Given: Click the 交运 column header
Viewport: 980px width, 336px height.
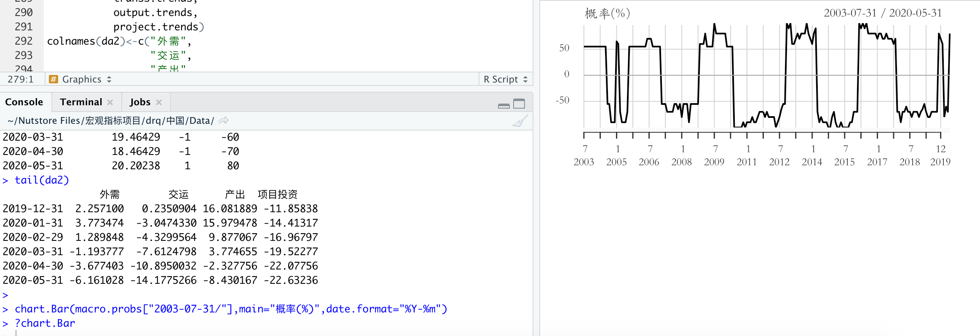Looking at the screenshot, I should [x=178, y=195].
